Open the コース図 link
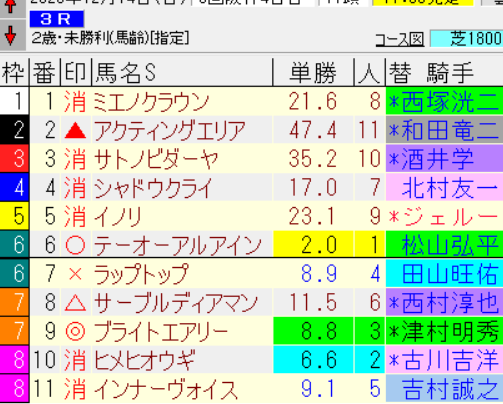The width and height of the screenshot is (503, 404). coord(400,40)
